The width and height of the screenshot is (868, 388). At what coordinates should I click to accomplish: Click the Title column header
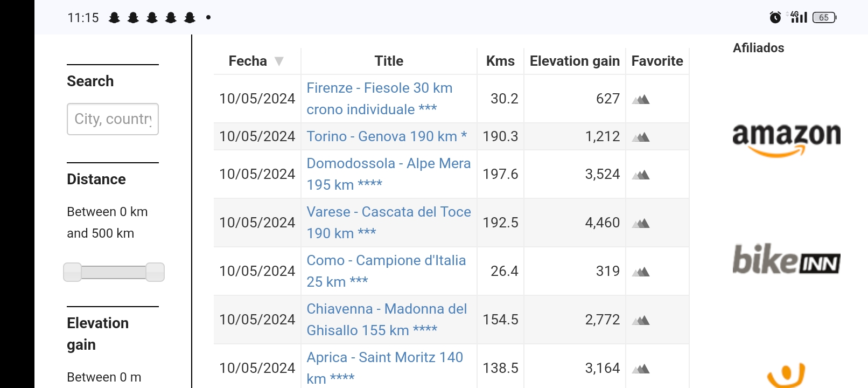(x=389, y=61)
